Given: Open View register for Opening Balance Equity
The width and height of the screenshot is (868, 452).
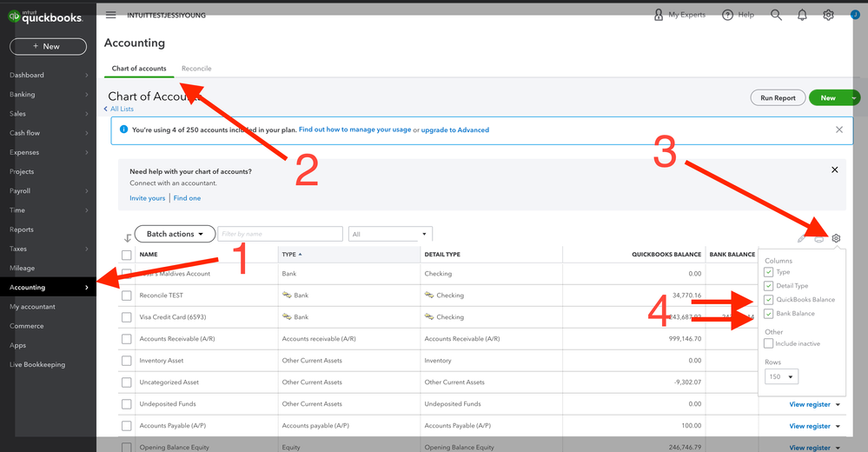Looking at the screenshot, I should (x=810, y=448).
